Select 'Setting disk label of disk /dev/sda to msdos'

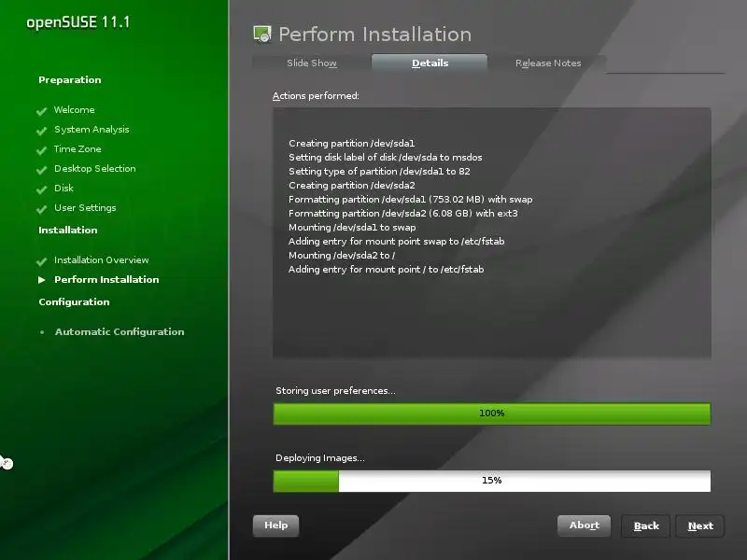[x=386, y=157]
